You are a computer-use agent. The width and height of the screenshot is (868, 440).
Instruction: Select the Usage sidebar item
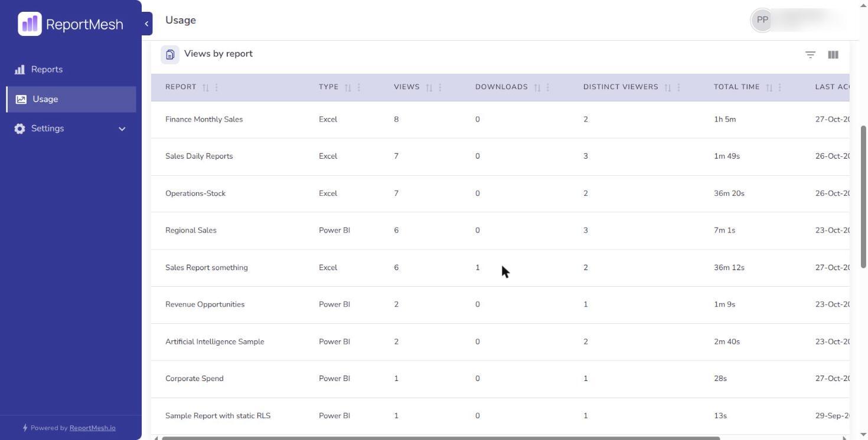click(71, 99)
